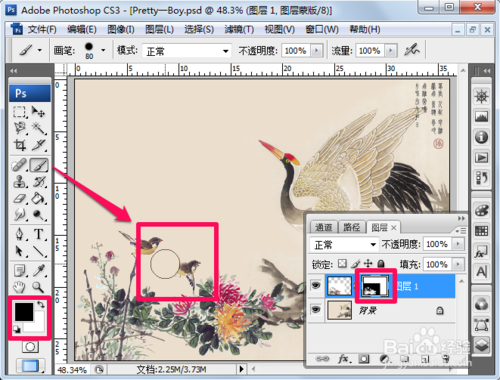Select the Paint Bucket tool
Viewport: 500px width, 380px height.
pos(38,199)
